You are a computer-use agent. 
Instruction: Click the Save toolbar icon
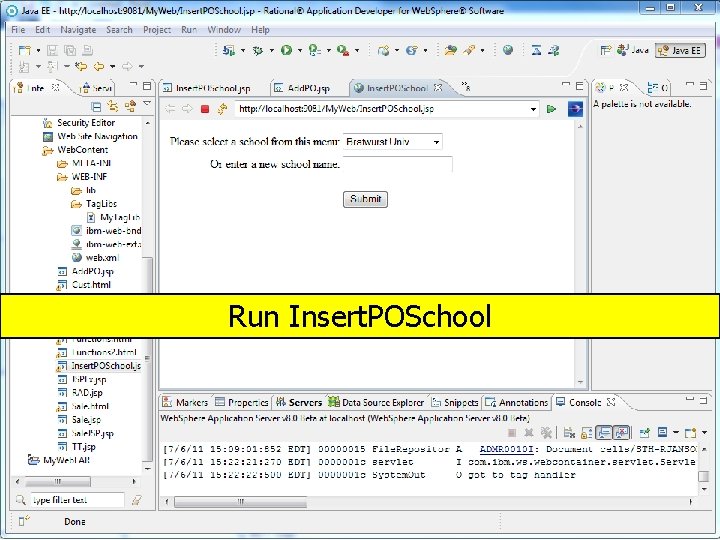point(52,50)
